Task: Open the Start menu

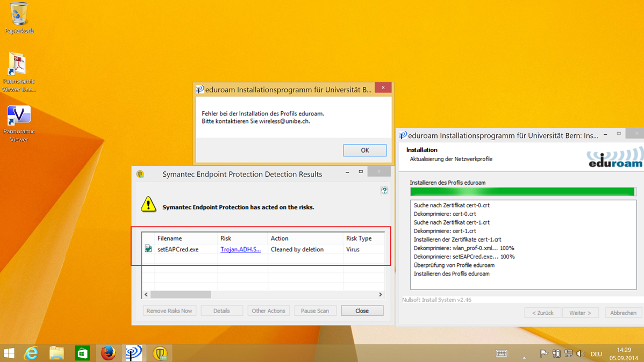Action: tap(9, 353)
